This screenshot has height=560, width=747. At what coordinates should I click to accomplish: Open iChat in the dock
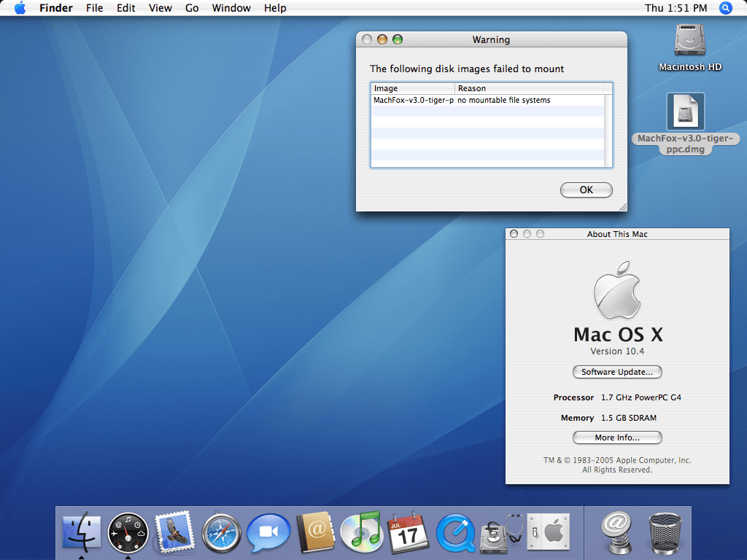tap(268, 533)
